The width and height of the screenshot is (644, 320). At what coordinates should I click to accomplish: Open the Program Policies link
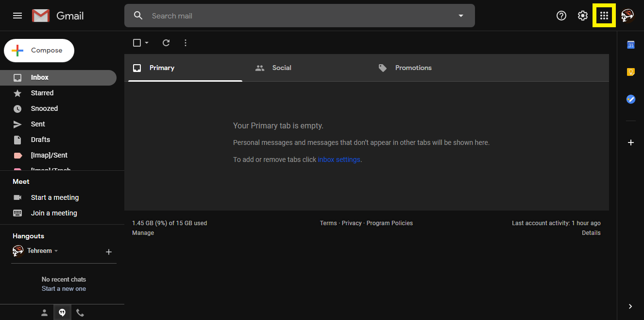(x=390, y=223)
